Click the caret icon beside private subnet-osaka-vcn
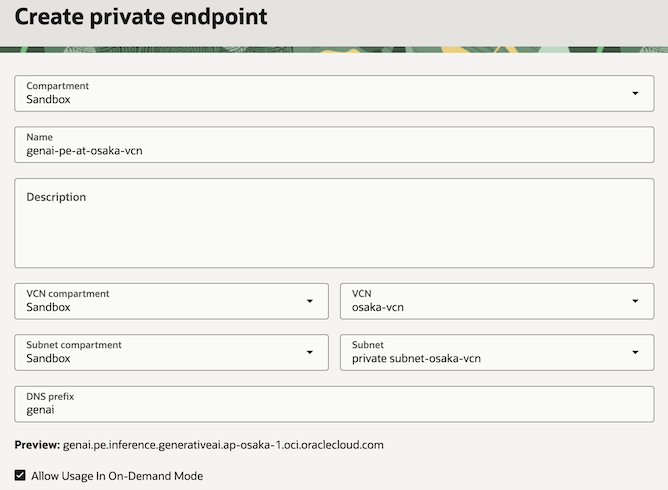Image resolution: width=668 pixels, height=490 pixels. tap(635, 352)
